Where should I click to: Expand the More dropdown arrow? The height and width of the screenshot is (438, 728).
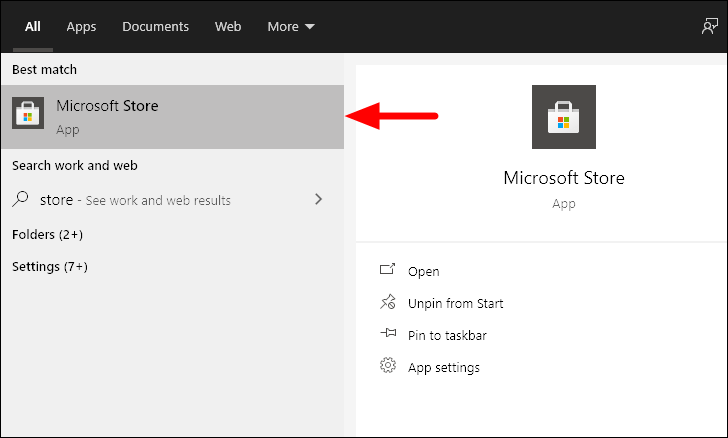tap(310, 27)
